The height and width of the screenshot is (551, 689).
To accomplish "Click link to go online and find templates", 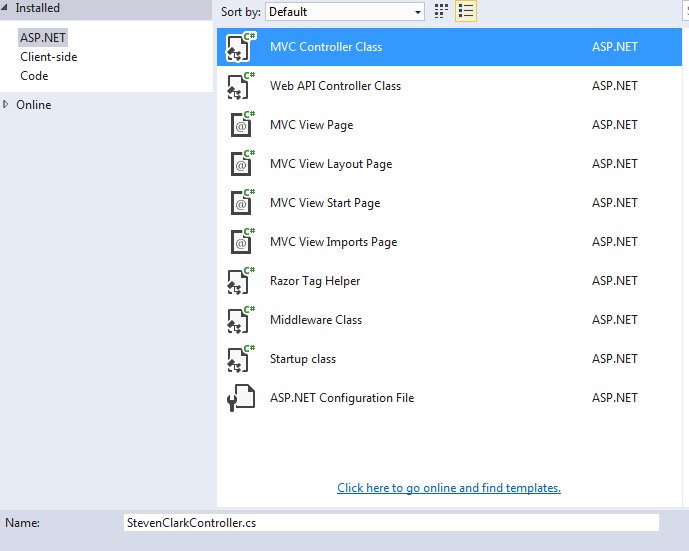I will (x=449, y=488).
